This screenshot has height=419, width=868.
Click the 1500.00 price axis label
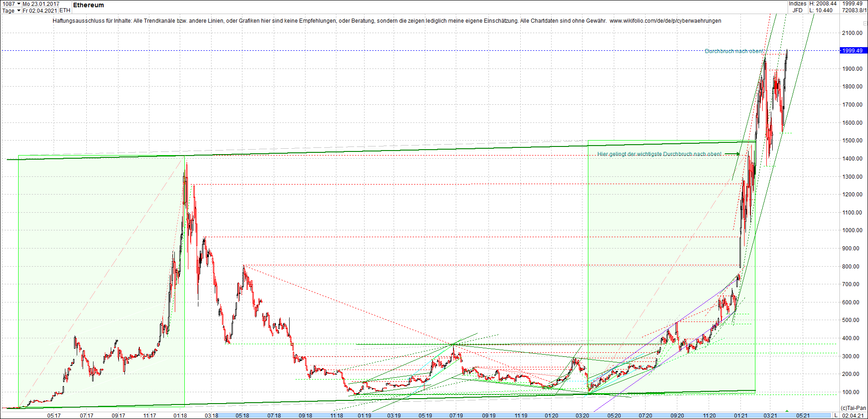click(x=852, y=141)
